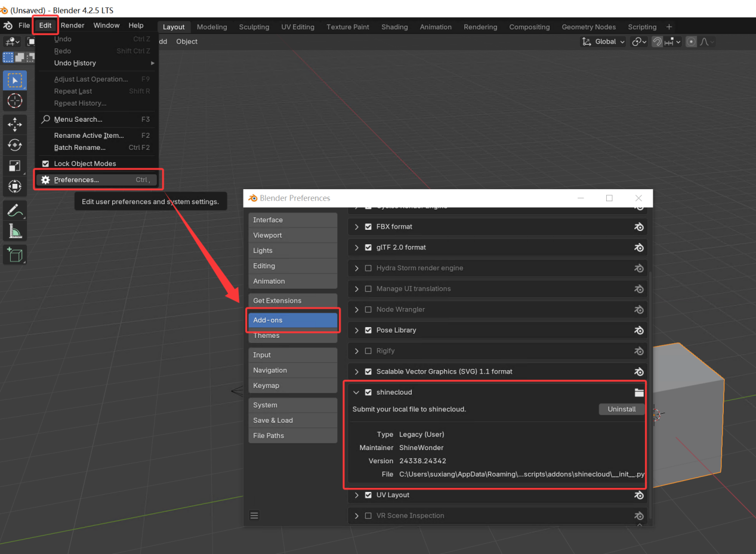756x554 pixels.
Task: Select the Scale tool
Action: click(15, 166)
